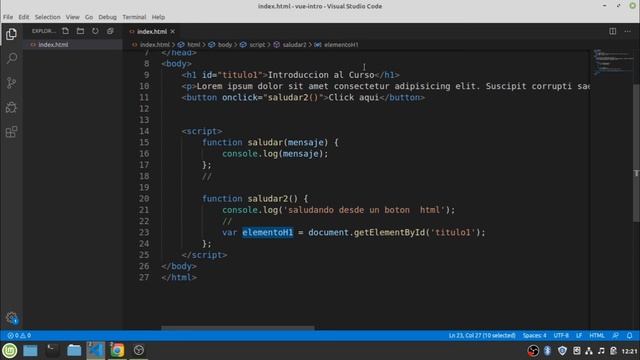Open the Debug menu
The width and height of the screenshot is (640, 360).
click(107, 17)
